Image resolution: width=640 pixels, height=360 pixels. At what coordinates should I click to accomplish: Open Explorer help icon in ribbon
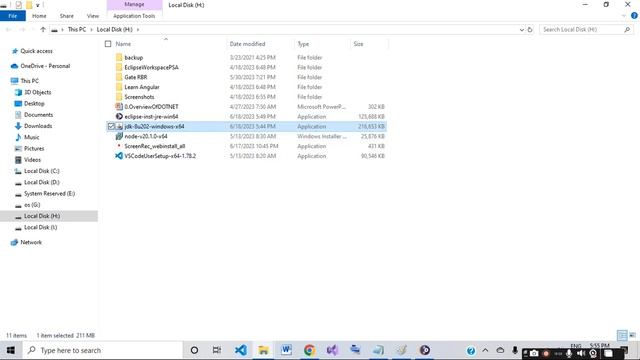(634, 16)
